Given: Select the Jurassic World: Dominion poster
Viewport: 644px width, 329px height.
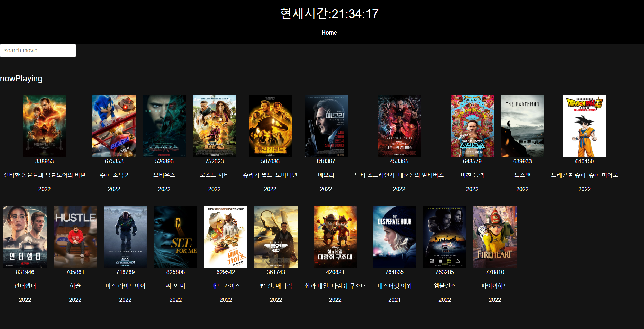Looking at the screenshot, I should pos(270,126).
